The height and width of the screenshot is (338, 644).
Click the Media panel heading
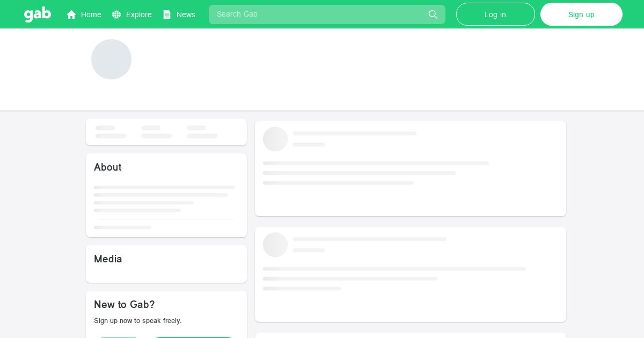[x=108, y=259]
